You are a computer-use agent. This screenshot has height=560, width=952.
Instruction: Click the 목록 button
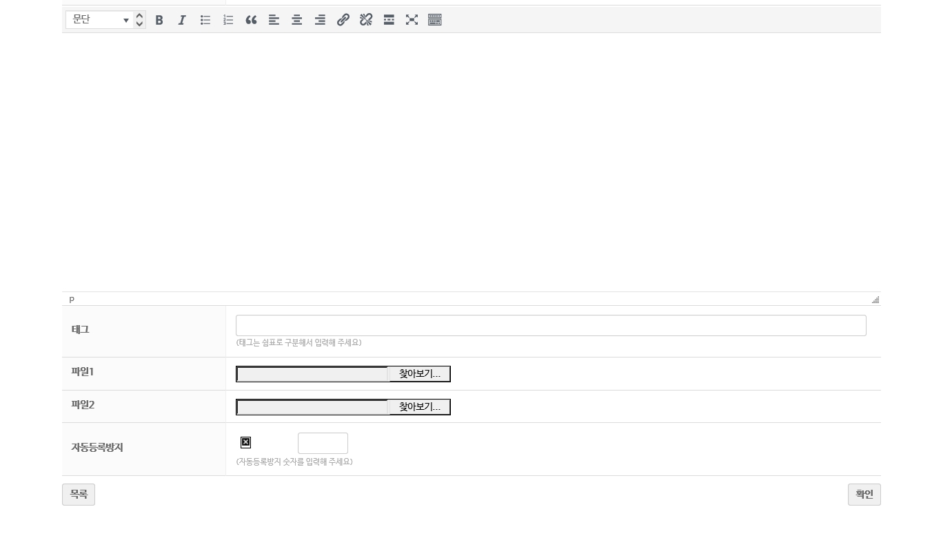point(79,495)
